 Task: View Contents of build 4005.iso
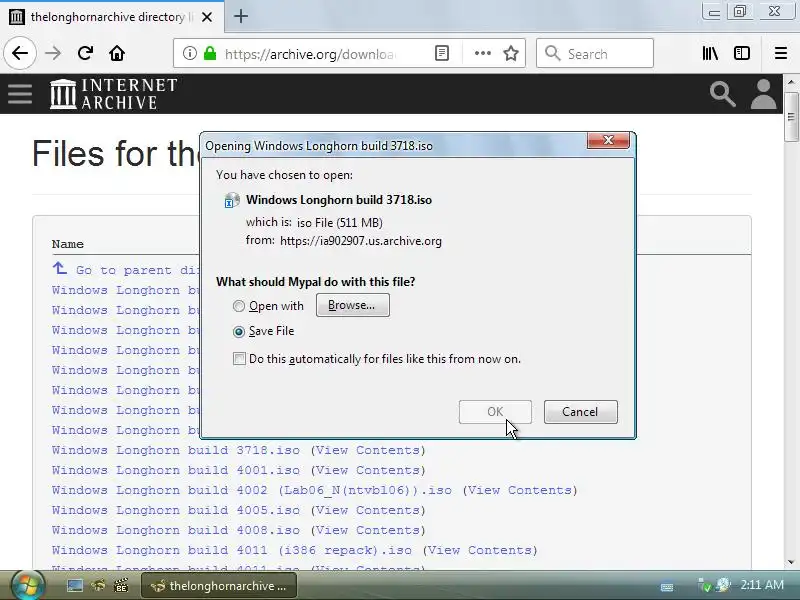pyautogui.click(x=368, y=510)
